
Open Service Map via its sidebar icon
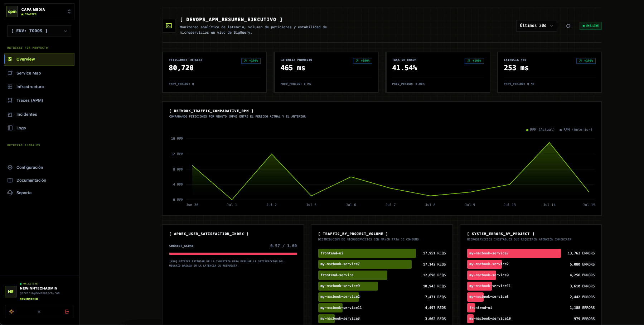pyautogui.click(x=10, y=73)
